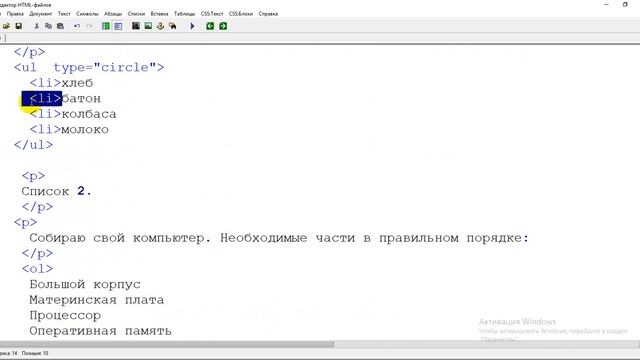
Task: Click the highlighted <li> tag before батон
Action: (42, 99)
